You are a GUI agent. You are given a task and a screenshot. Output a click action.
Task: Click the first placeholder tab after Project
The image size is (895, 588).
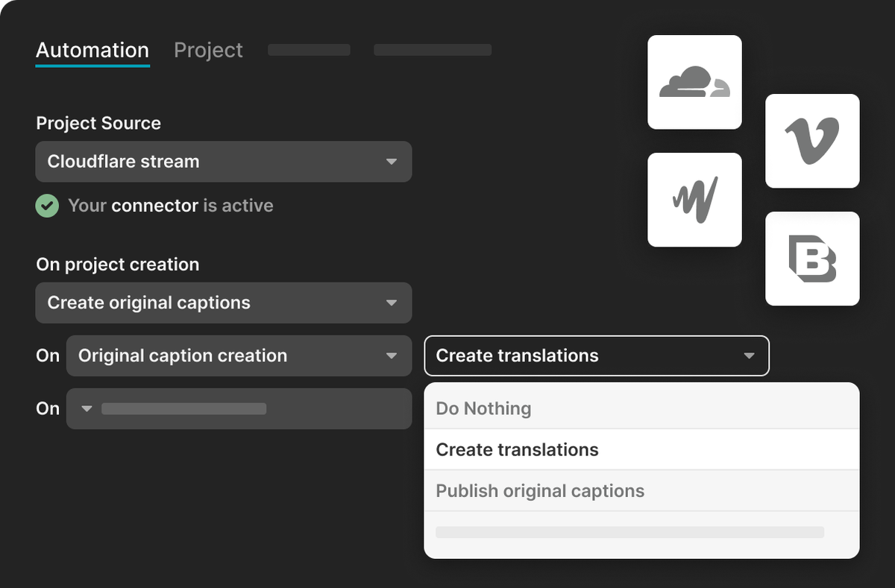[x=309, y=50]
